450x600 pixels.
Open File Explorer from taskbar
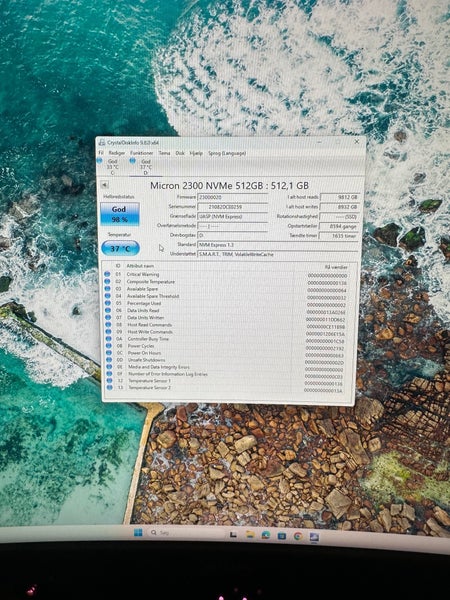pos(250,535)
